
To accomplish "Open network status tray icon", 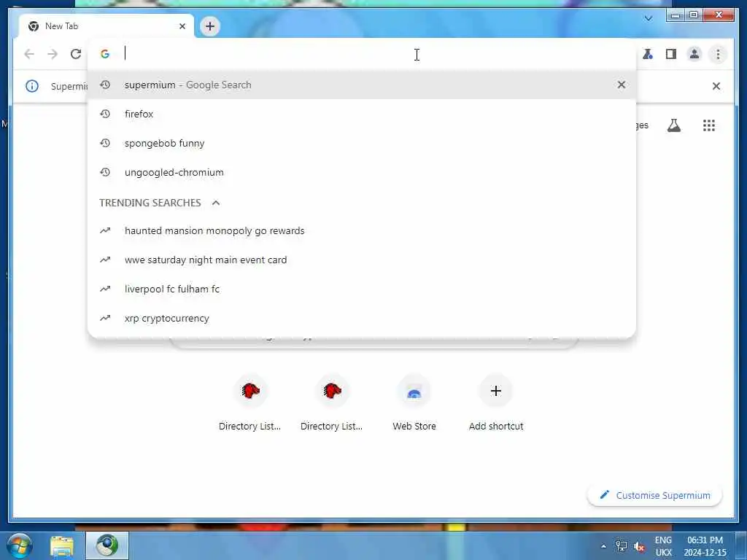I will pyautogui.click(x=622, y=546).
